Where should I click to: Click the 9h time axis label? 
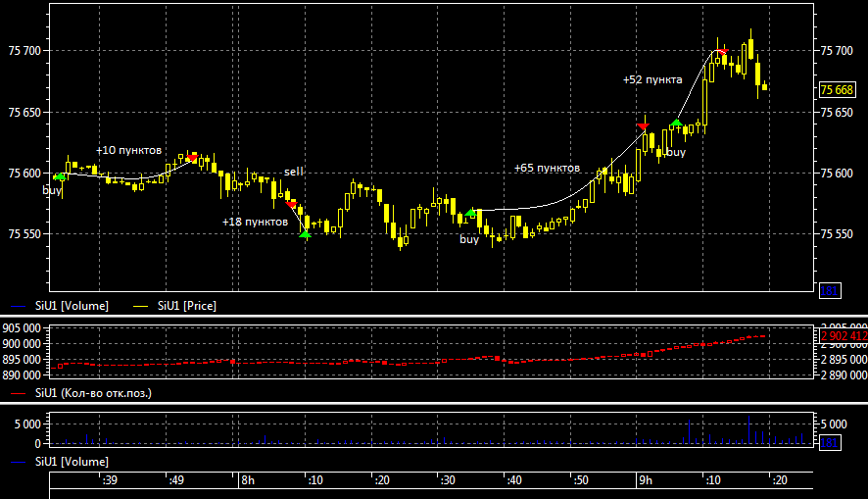pos(646,480)
